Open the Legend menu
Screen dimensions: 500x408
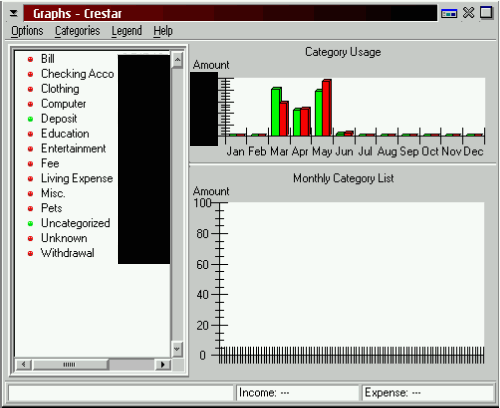tap(127, 31)
